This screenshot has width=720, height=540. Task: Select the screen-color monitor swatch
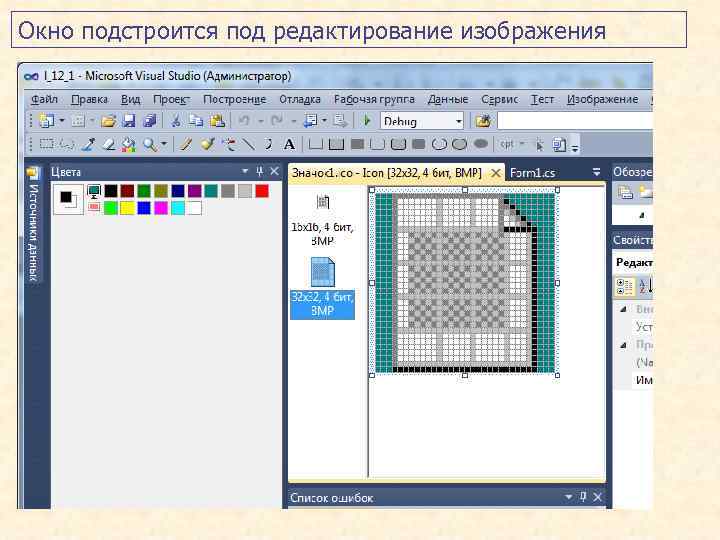tap(94, 191)
